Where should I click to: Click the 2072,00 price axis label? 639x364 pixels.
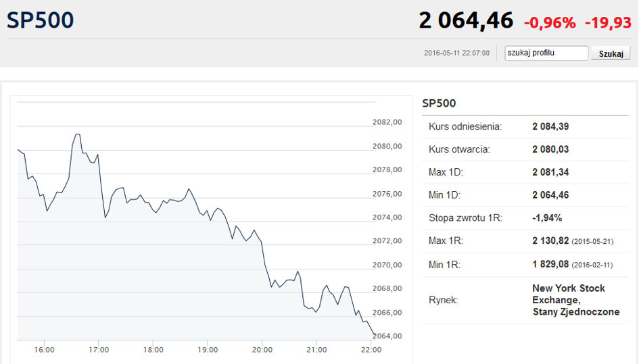click(x=387, y=241)
